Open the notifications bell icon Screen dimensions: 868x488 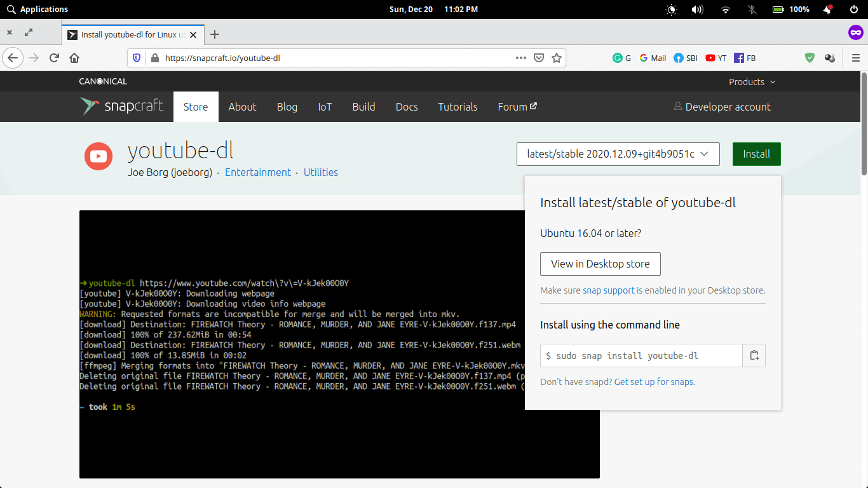tap(828, 10)
